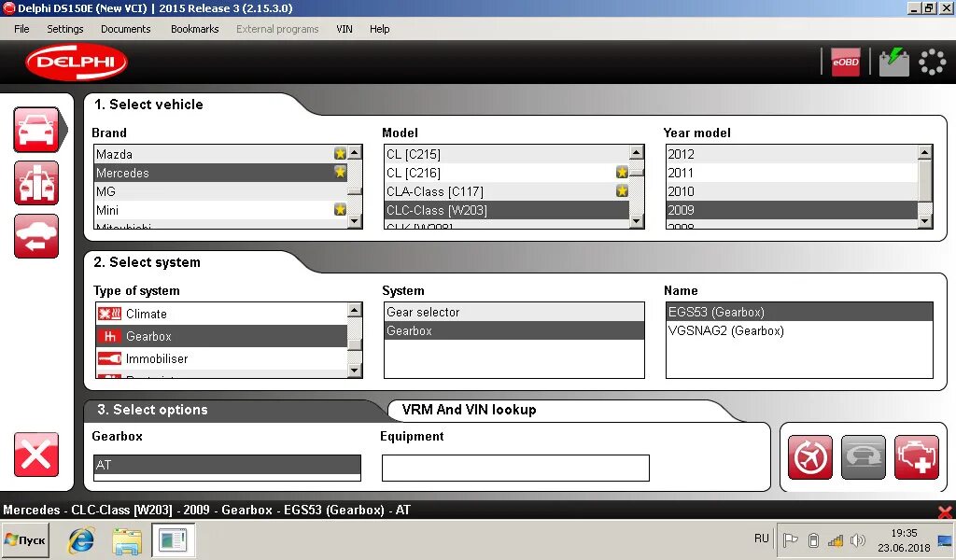Launch Internet Explorer from the taskbar
The image size is (956, 560).
[x=81, y=539]
